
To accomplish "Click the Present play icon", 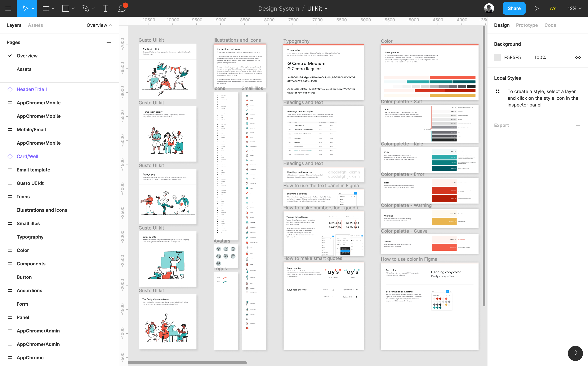I will [536, 8].
